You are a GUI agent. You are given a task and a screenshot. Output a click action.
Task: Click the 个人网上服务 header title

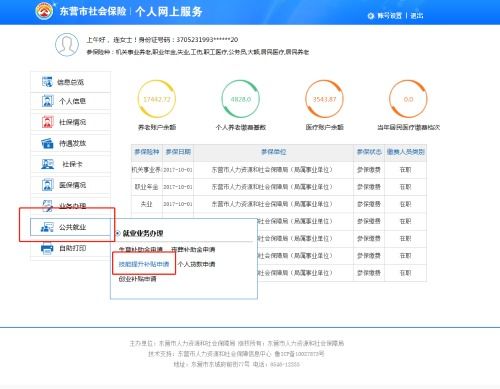coord(169,11)
